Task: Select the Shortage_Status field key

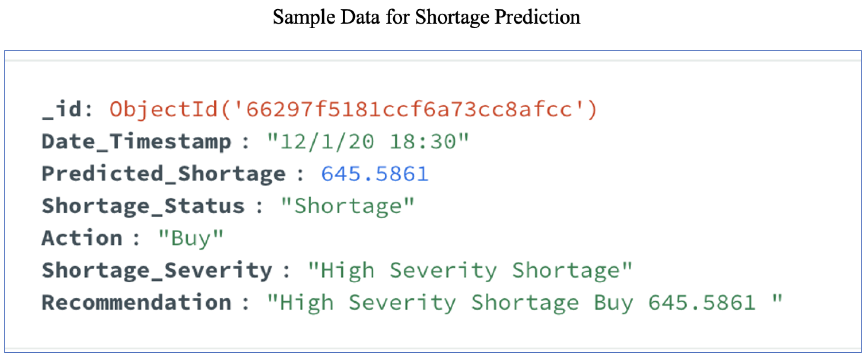Action: point(143,206)
